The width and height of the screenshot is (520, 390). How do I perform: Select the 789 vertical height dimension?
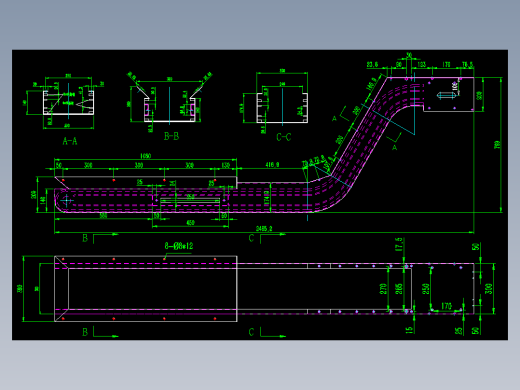point(497,145)
